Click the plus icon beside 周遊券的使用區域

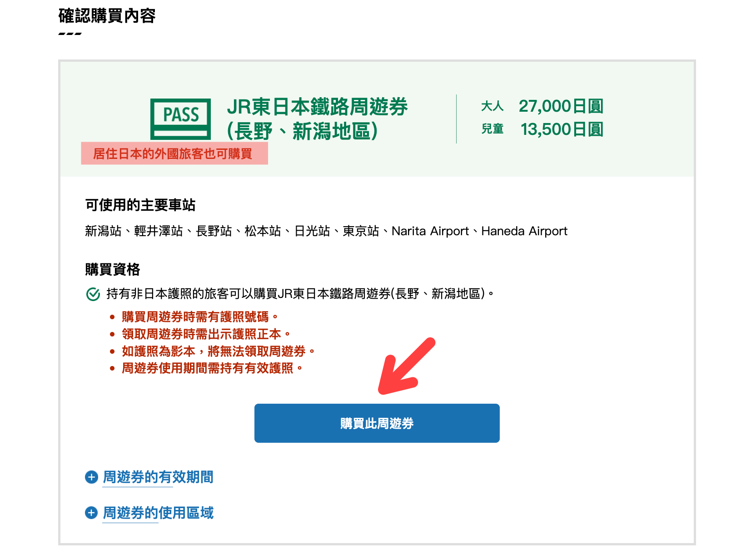coord(91,513)
